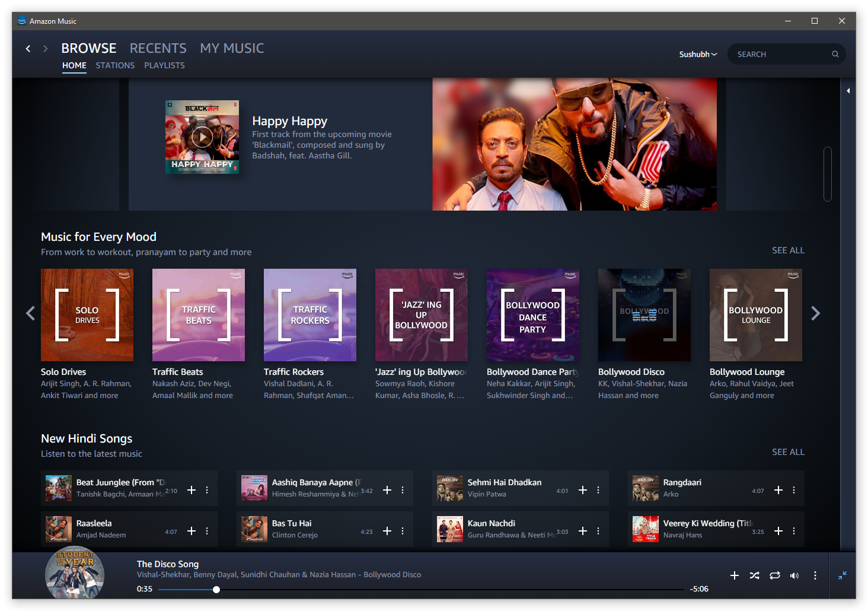Image resolution: width=868 pixels, height=611 pixels.
Task: Show previous mood playlists with left chevron
Action: (x=31, y=313)
